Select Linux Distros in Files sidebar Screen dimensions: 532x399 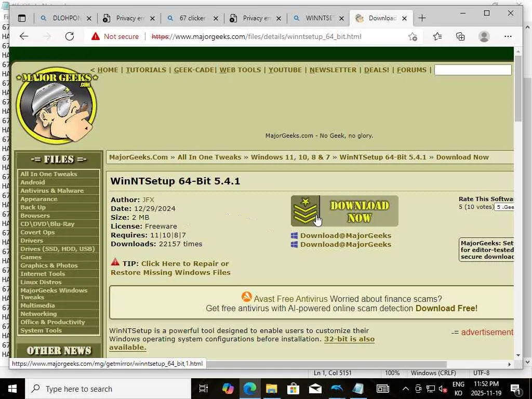coord(41,282)
